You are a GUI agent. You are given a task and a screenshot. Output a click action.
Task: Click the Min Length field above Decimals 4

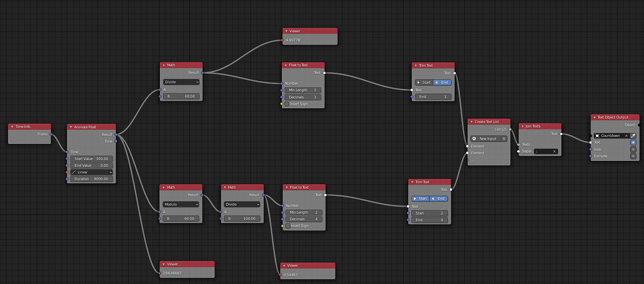304,212
